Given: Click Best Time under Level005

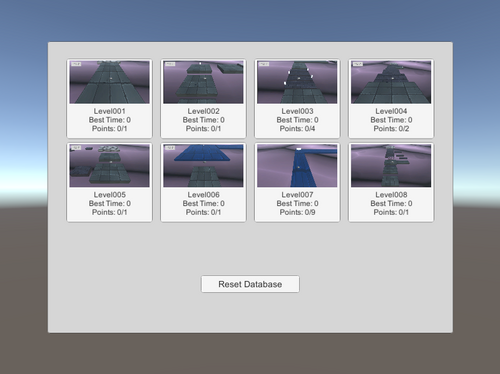Looking at the screenshot, I should point(109,203).
